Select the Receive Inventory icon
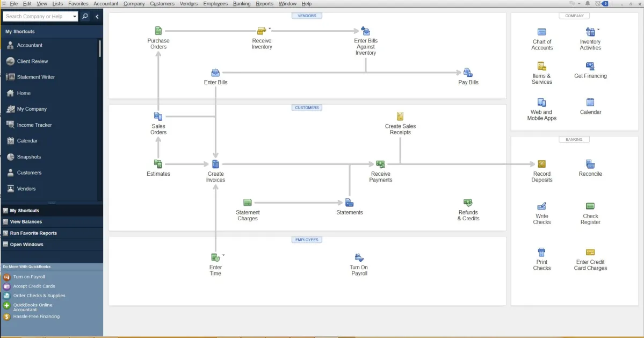 [x=262, y=31]
